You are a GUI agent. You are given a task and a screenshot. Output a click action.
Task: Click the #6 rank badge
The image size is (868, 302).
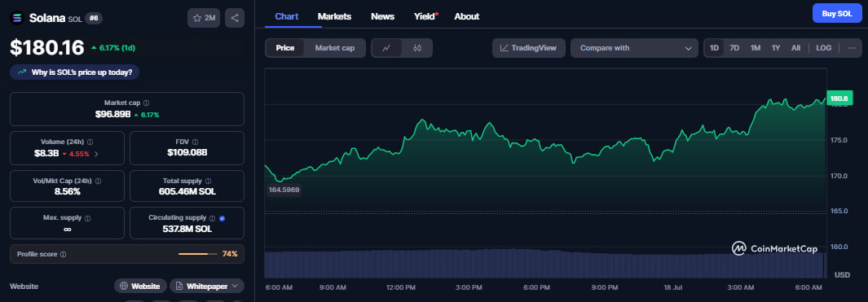coord(94,18)
